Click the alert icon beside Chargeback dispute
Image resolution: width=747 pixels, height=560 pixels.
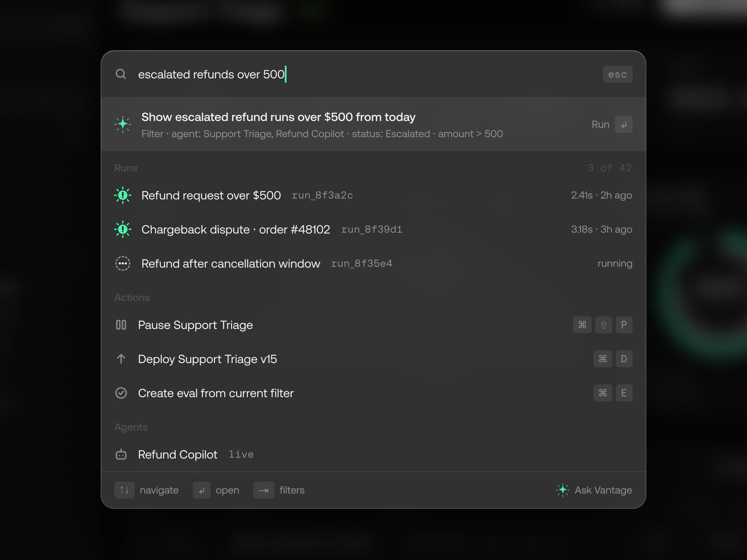[x=123, y=229]
